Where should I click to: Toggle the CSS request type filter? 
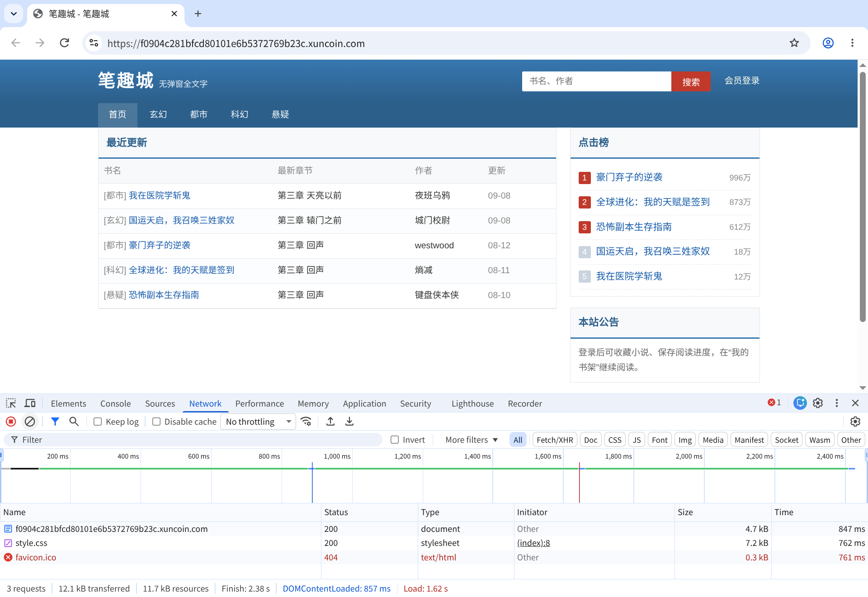point(615,440)
